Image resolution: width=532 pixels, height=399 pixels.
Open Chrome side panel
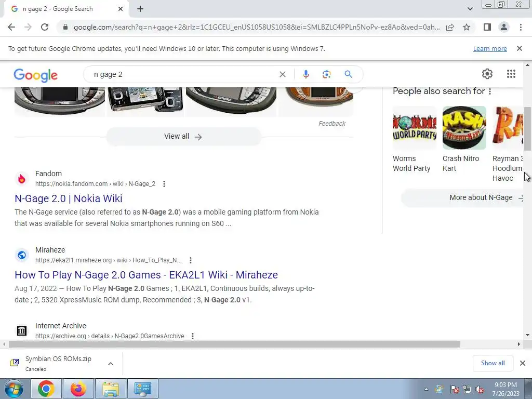(487, 27)
